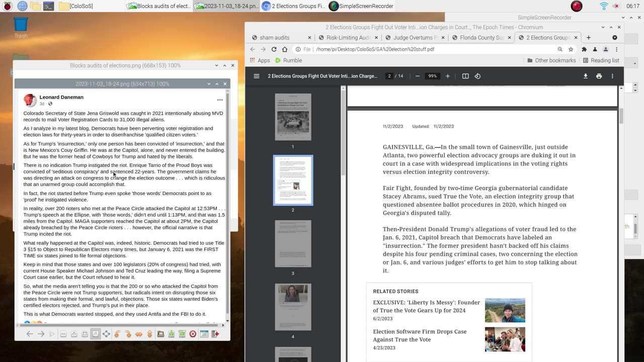This screenshot has width=644, height=362.
Task: Open 'Election Software Firm Drops Case' story link
Action: tap(420, 335)
